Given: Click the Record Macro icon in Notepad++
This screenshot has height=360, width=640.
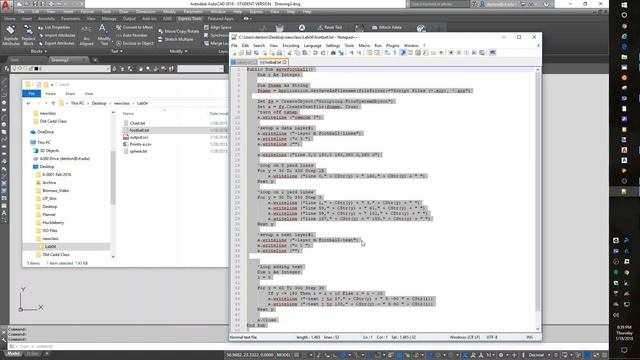Looking at the screenshot, I should tap(451, 53).
